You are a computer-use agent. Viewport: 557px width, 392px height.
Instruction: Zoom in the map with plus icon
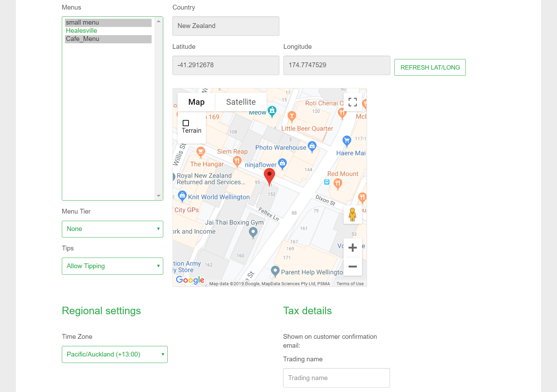352,248
